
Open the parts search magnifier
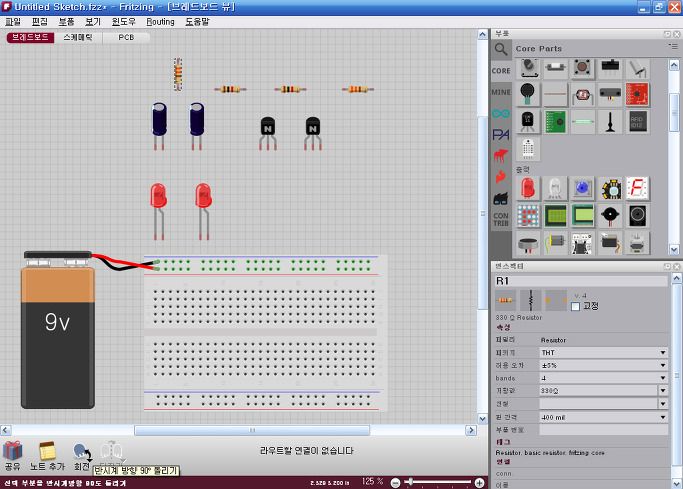tap(501, 49)
